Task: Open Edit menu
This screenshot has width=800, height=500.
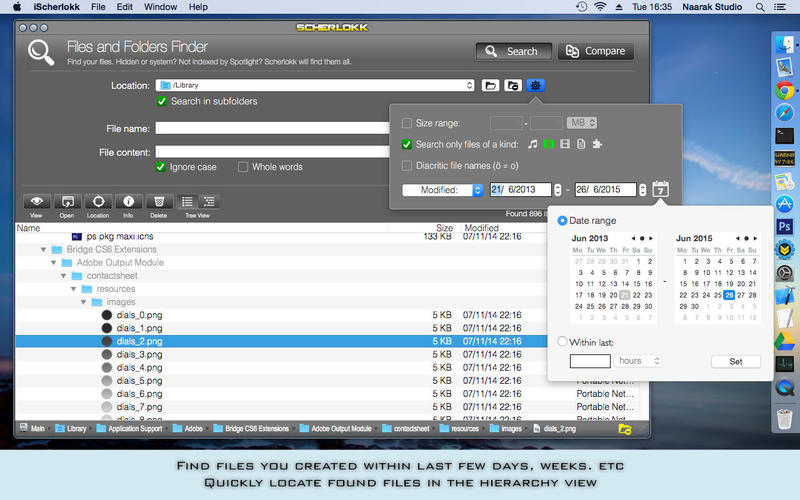Action: click(x=124, y=7)
